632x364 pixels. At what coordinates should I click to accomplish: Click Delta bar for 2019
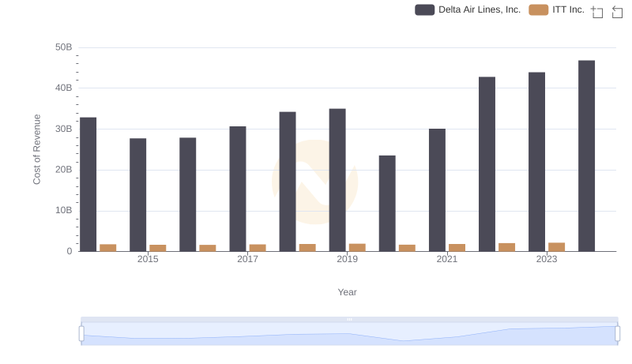click(337, 180)
